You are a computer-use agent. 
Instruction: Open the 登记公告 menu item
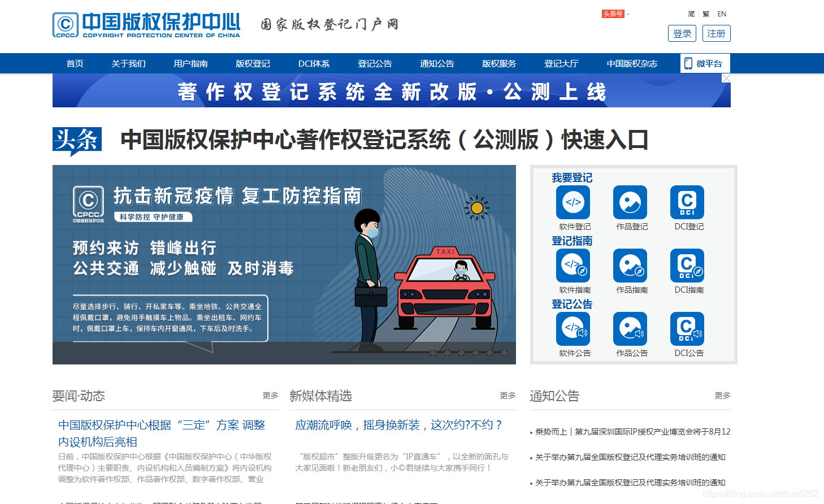[x=375, y=63]
